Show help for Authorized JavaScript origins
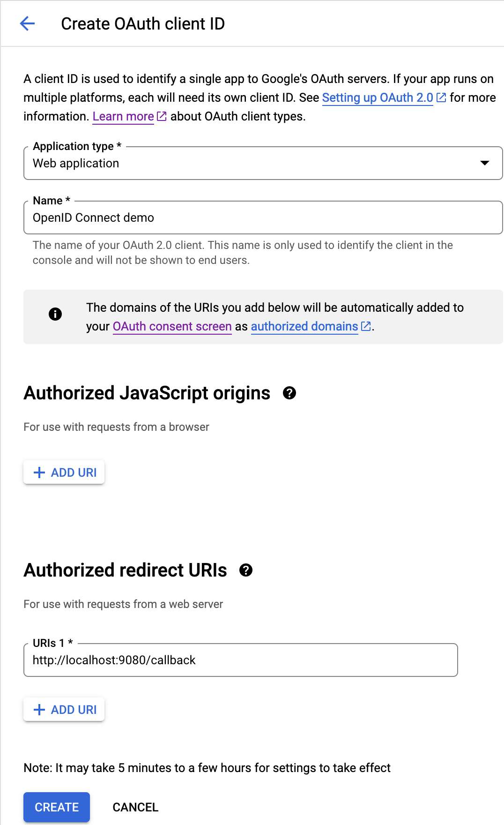The image size is (504, 825). pos(289,393)
